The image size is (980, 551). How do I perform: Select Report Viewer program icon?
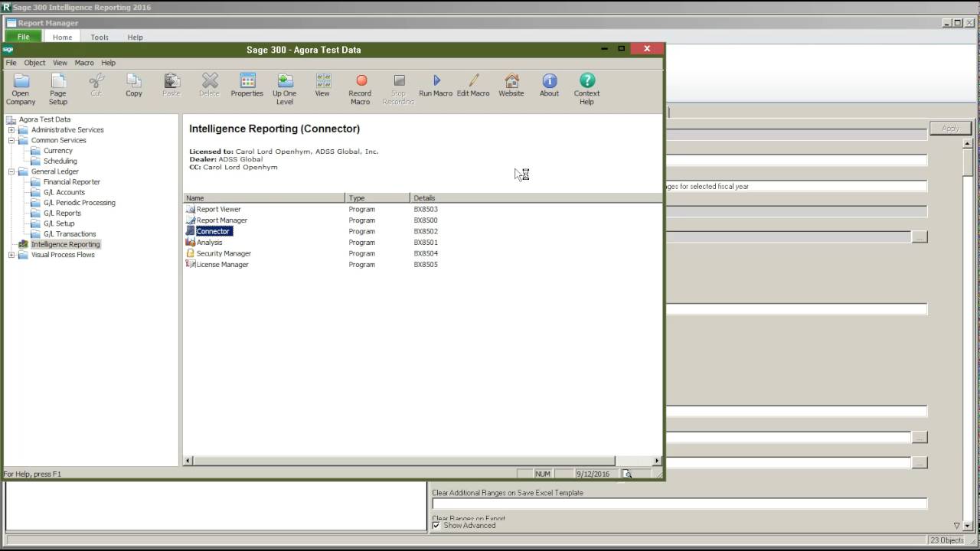click(x=191, y=209)
